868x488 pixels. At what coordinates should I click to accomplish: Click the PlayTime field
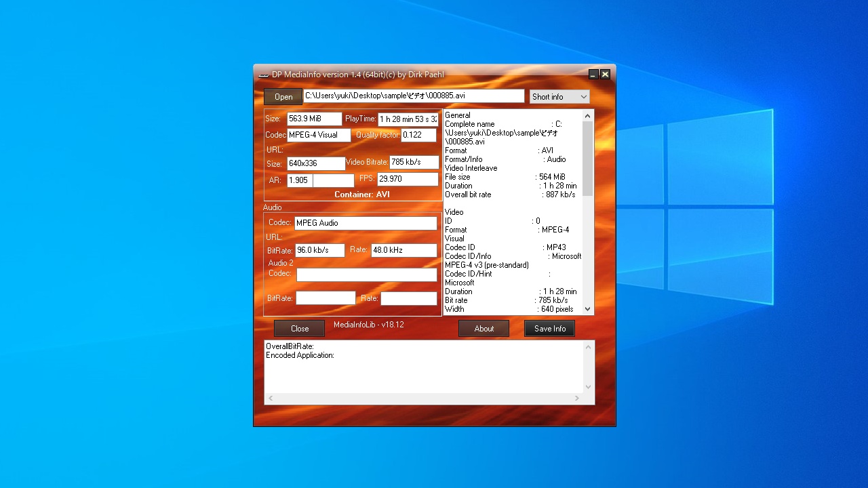coord(408,119)
